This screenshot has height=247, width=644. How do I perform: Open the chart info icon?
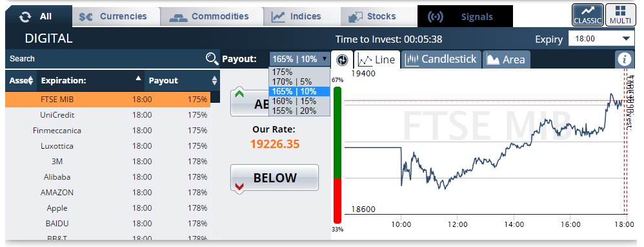pyautogui.click(x=625, y=59)
